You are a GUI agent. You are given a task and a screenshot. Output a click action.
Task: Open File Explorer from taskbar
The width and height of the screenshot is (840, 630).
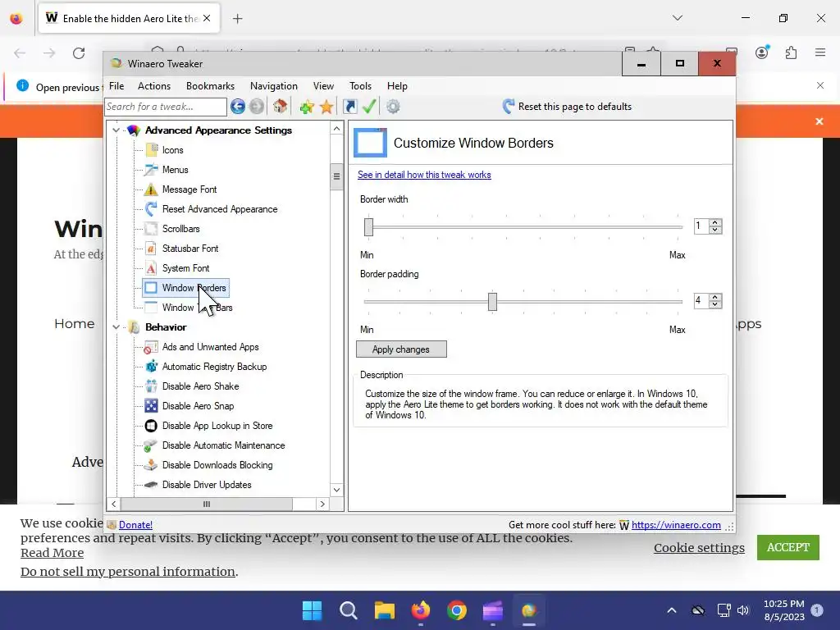coord(385,610)
